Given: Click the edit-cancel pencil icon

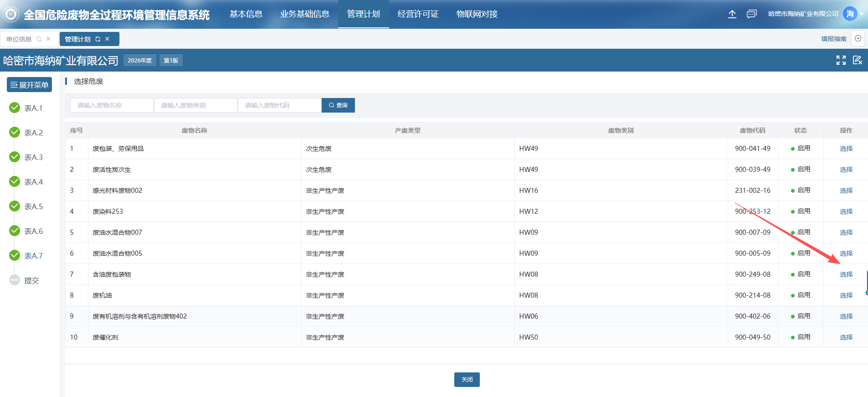Looking at the screenshot, I should [857, 60].
